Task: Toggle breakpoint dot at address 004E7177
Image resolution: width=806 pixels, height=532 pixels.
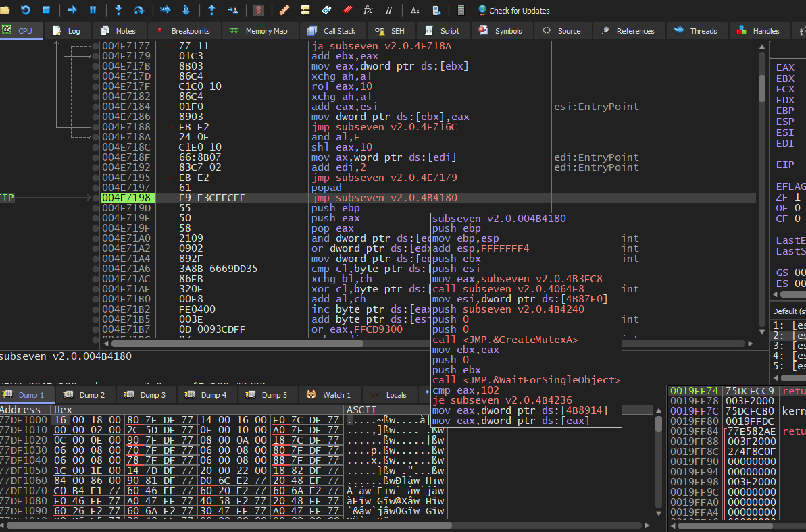Action: click(95, 46)
